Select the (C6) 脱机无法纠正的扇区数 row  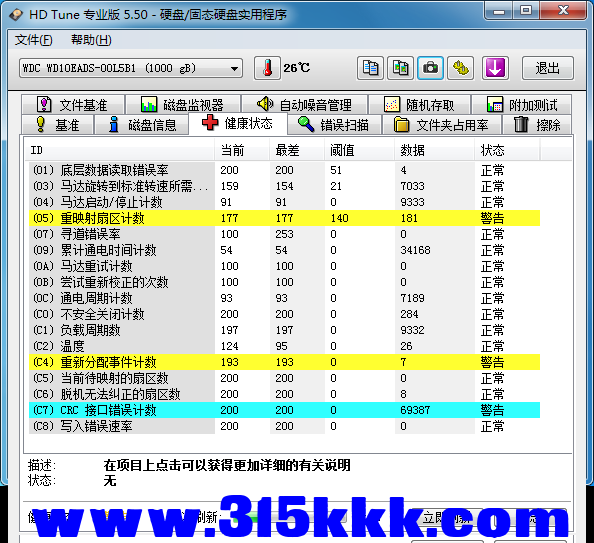284,394
